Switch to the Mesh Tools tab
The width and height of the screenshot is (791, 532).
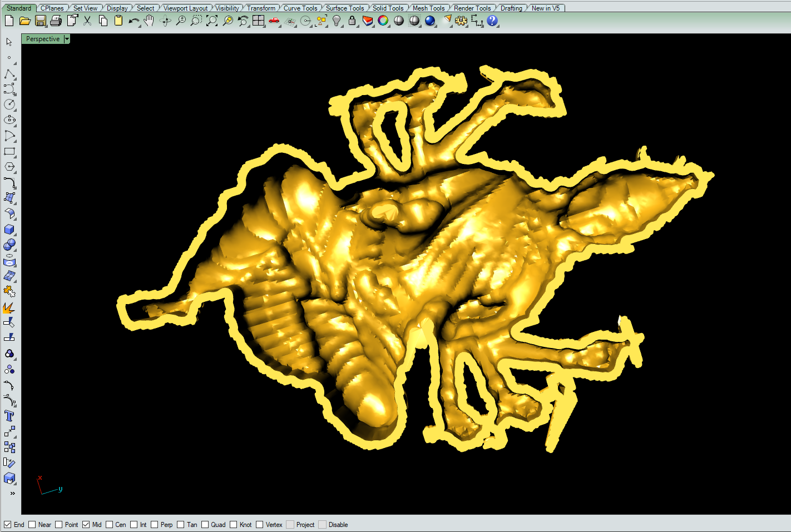[428, 8]
